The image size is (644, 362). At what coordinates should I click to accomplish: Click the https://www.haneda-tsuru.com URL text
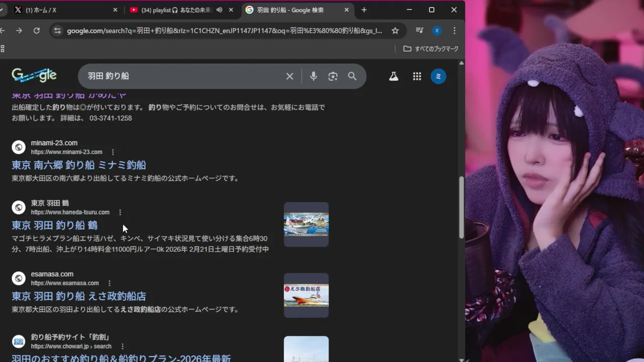pyautogui.click(x=70, y=212)
